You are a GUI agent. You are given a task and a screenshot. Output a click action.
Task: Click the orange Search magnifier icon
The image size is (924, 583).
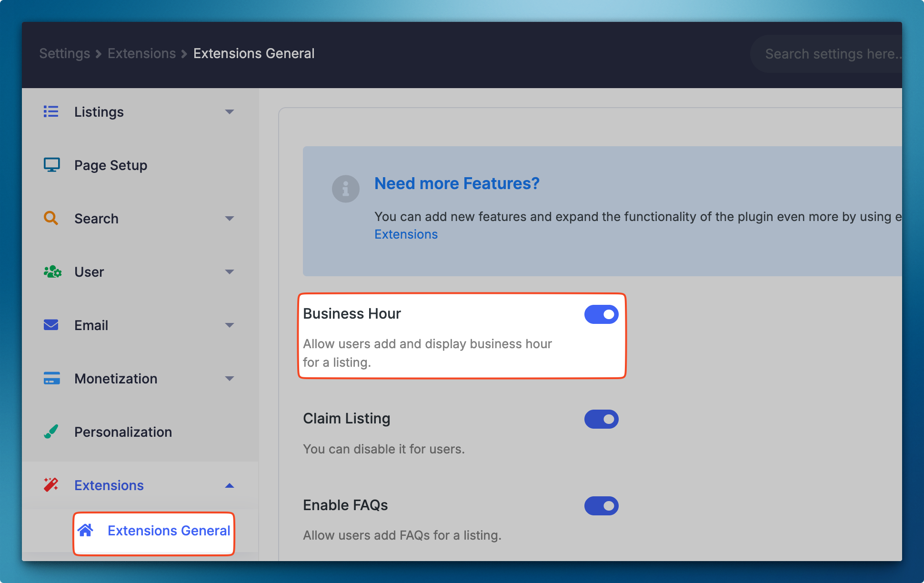pos(51,218)
